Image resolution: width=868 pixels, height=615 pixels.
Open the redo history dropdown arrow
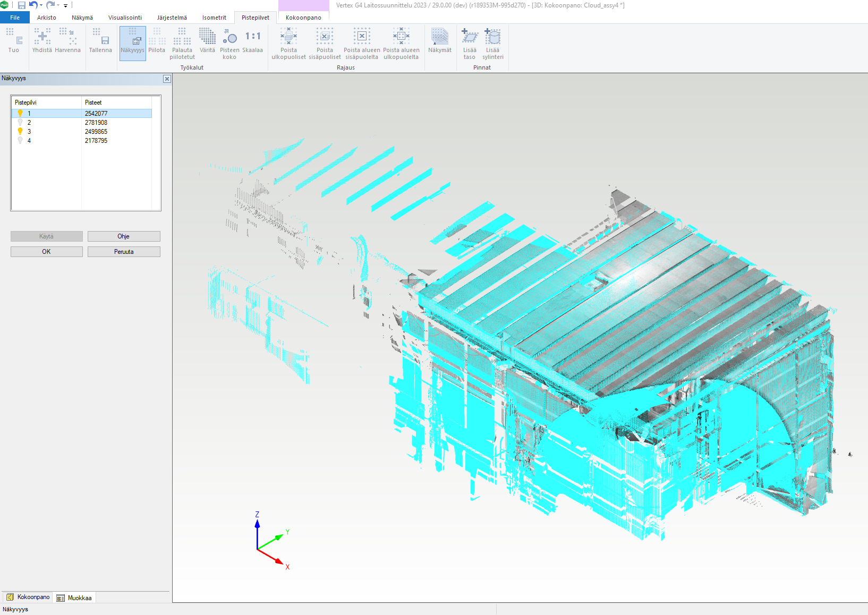tap(58, 5)
